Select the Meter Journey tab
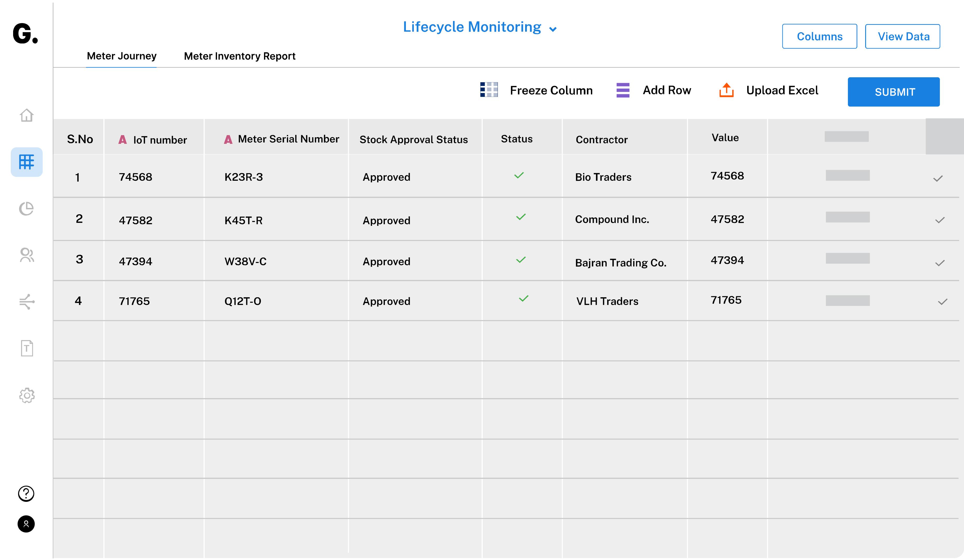 (x=121, y=56)
